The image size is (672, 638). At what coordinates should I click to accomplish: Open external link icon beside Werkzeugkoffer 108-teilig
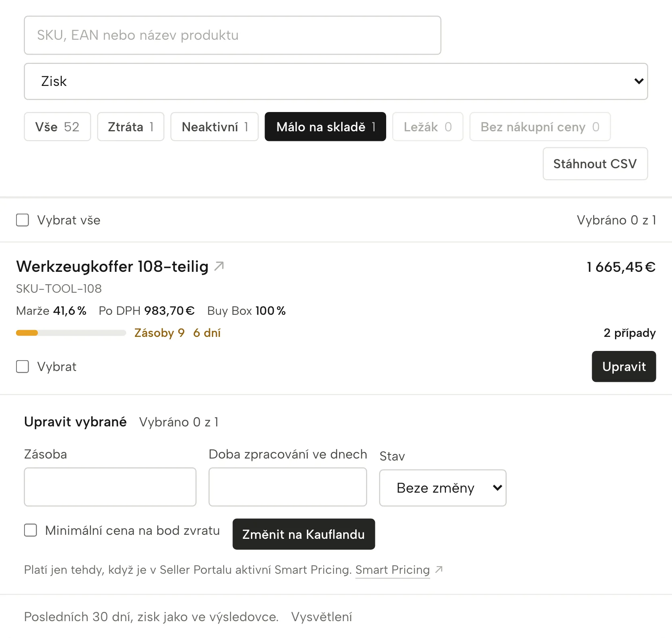coord(219,266)
